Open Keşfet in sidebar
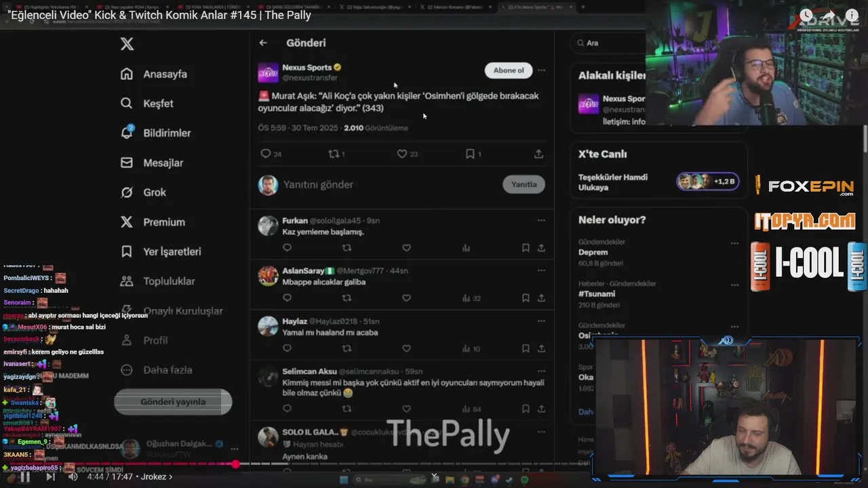Image resolution: width=868 pixels, height=488 pixels. pyautogui.click(x=146, y=104)
